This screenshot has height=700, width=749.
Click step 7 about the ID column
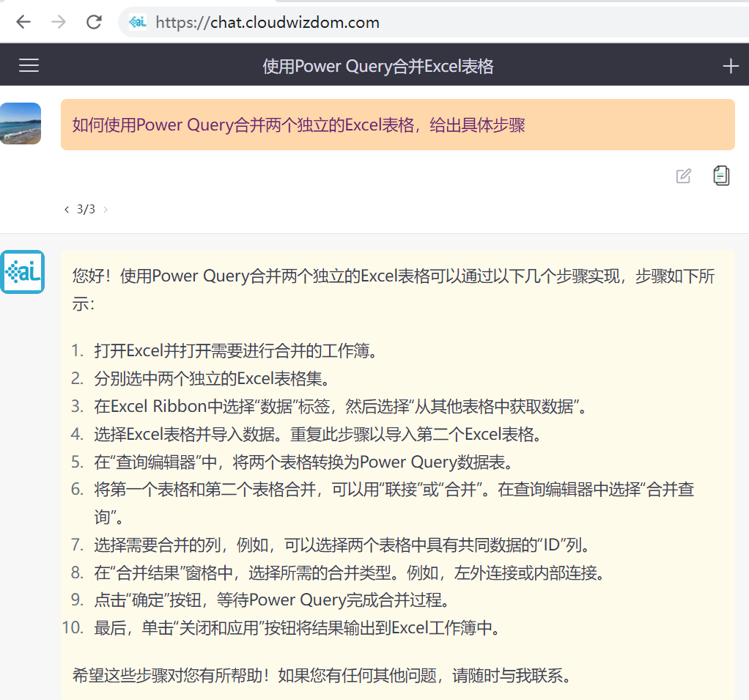[x=344, y=545]
